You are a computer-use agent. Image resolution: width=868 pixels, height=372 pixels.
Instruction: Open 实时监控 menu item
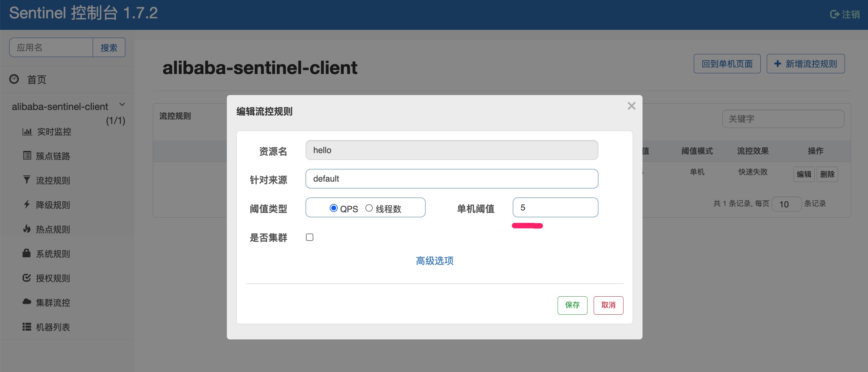coord(54,132)
